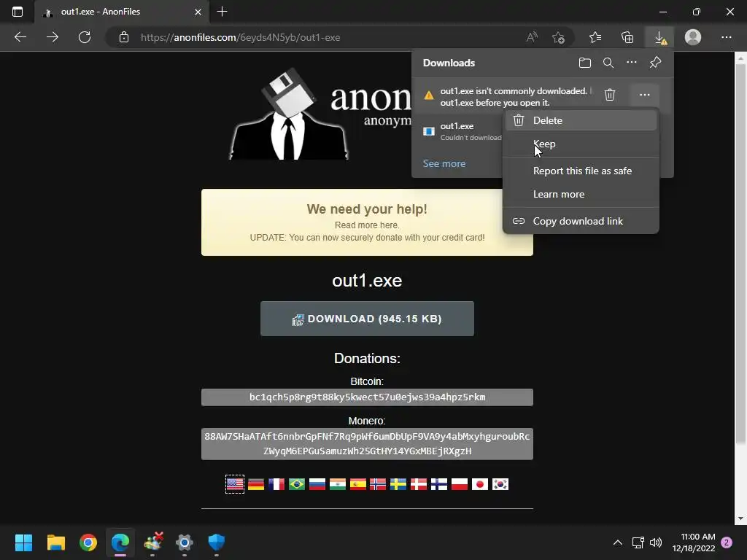Screen dimensions: 747x560
Task: Open the tab actions menu icon
Action: [18, 12]
